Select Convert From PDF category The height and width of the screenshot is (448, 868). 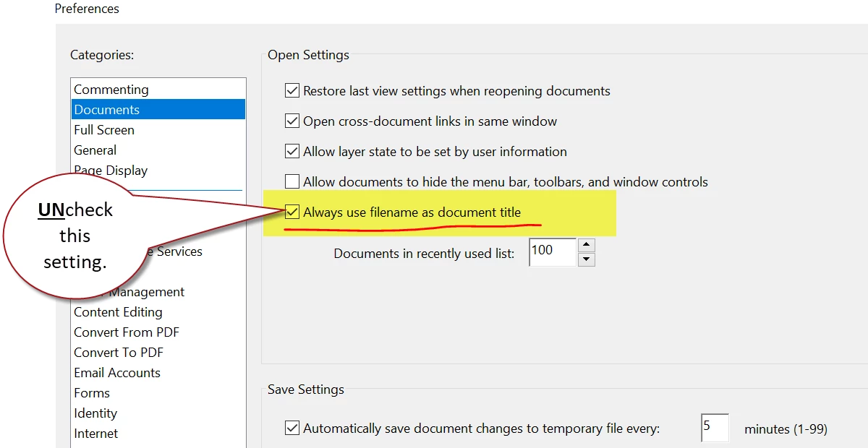158,332
